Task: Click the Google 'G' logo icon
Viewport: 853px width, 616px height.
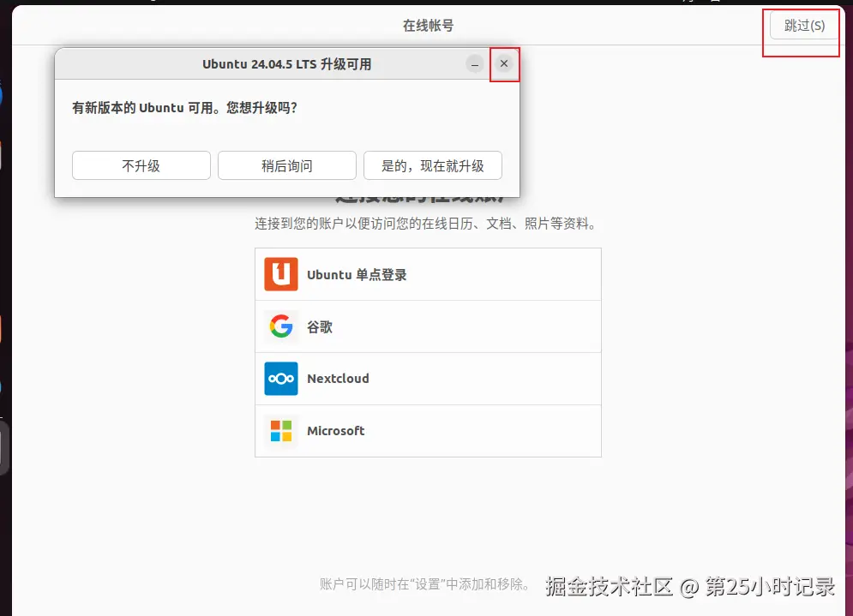Action: click(280, 326)
